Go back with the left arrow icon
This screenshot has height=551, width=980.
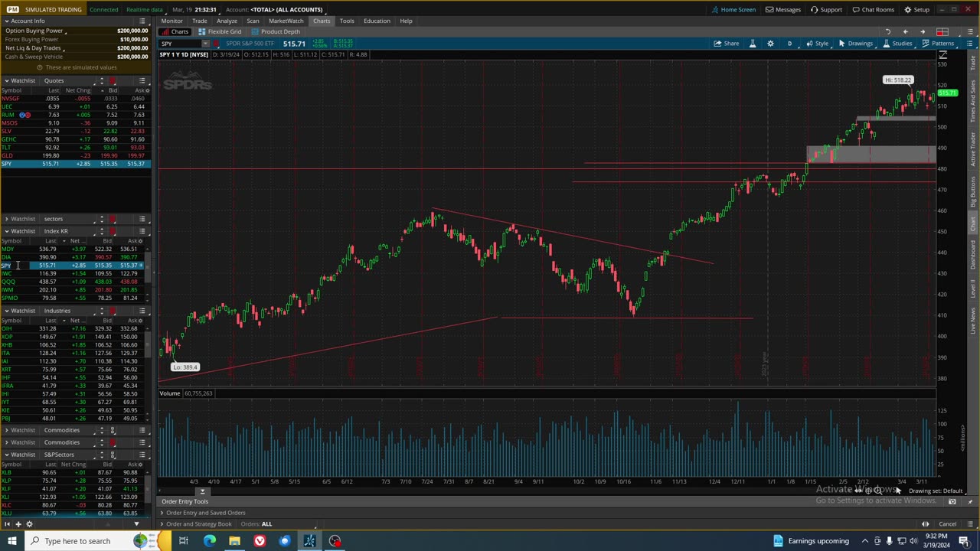pos(906,32)
